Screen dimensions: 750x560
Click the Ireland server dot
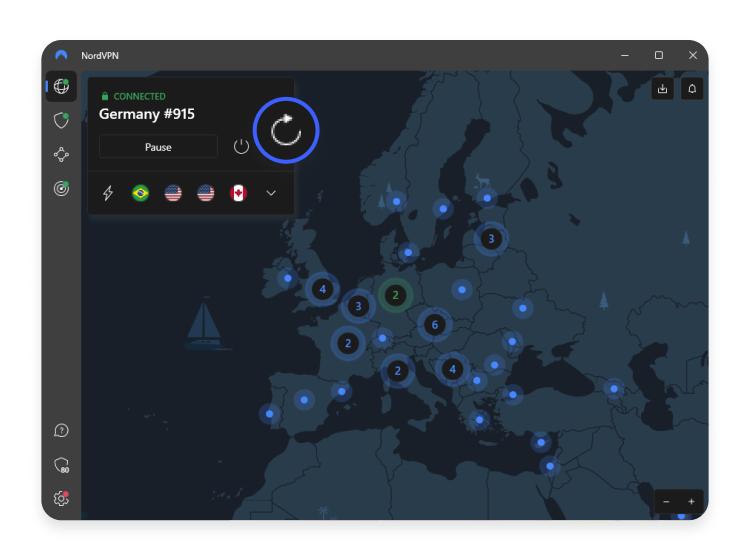click(x=287, y=278)
